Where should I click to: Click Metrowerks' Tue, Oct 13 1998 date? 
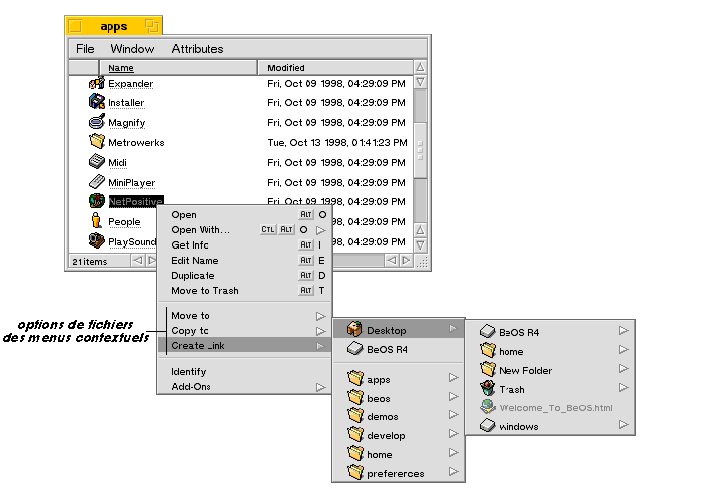point(337,143)
